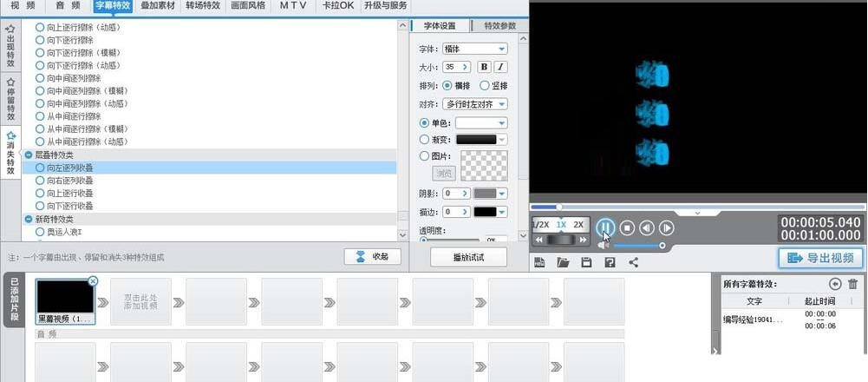Adjust 阴影 shadow value stepper

coord(465,194)
